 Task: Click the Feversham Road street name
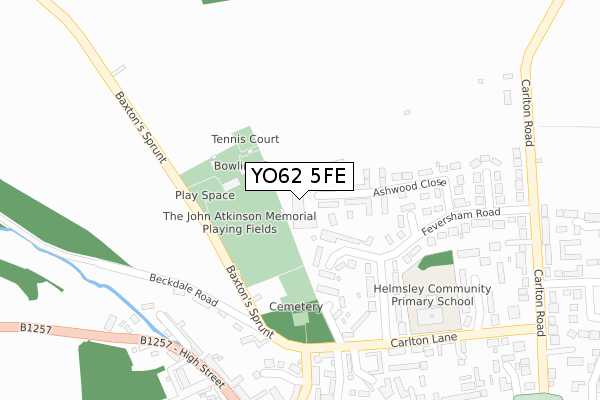pyautogui.click(x=461, y=221)
